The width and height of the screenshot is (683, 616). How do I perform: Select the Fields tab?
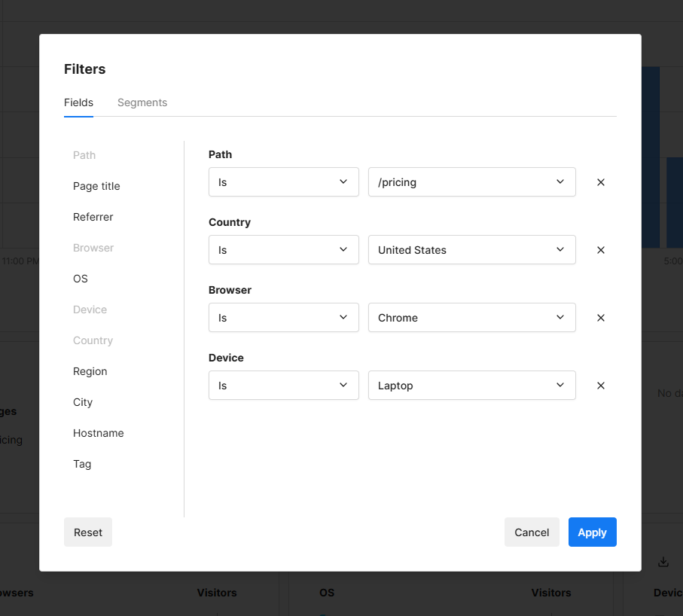78,102
